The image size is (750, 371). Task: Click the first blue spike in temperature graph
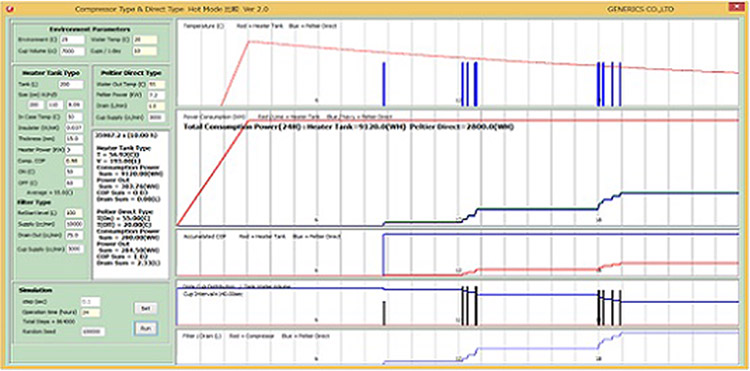click(384, 84)
